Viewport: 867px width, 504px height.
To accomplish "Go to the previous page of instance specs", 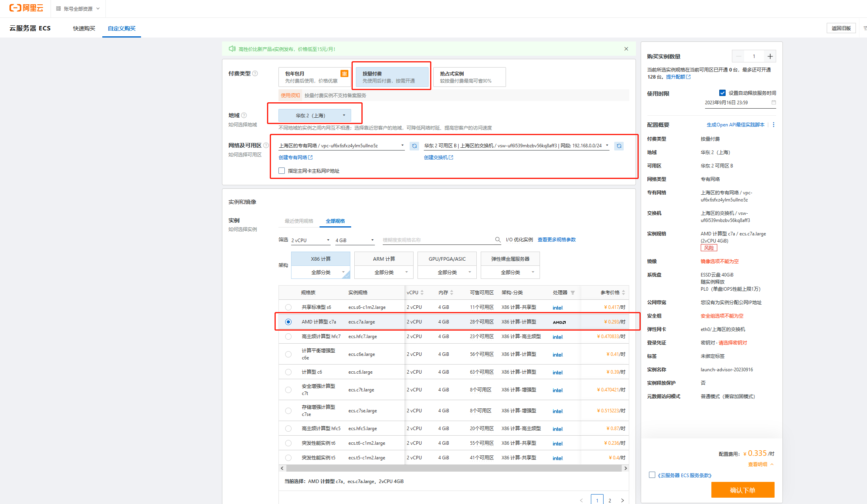I will 581,500.
